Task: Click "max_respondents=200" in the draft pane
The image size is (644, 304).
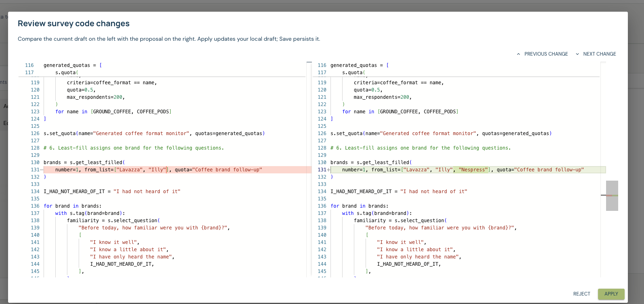Action: [x=96, y=97]
